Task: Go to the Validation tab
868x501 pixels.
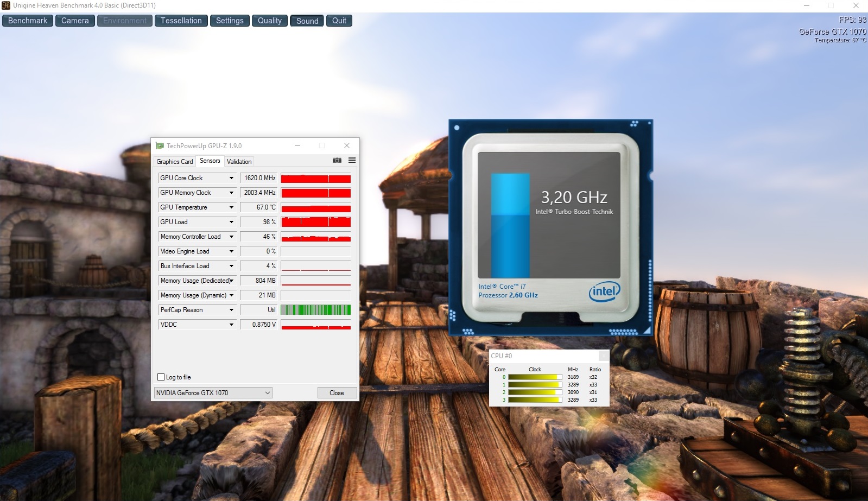Action: 239,162
